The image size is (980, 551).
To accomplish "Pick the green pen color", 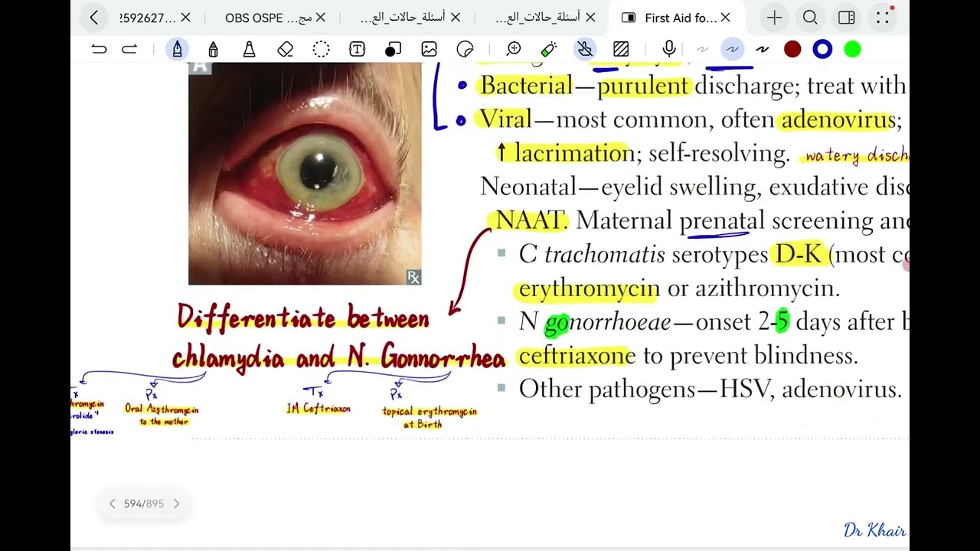I will point(852,50).
